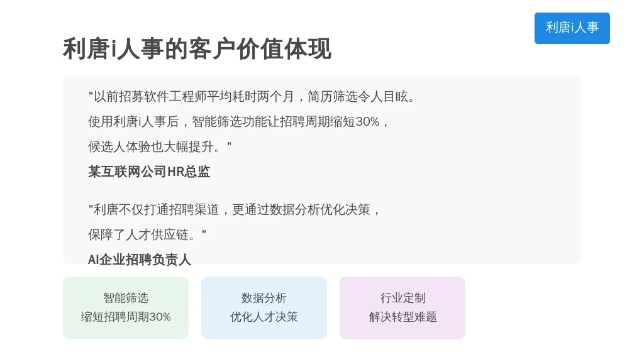The width and height of the screenshot is (644, 362).
Task: Click the 缩短招聘周期30% text
Action: 126,317
